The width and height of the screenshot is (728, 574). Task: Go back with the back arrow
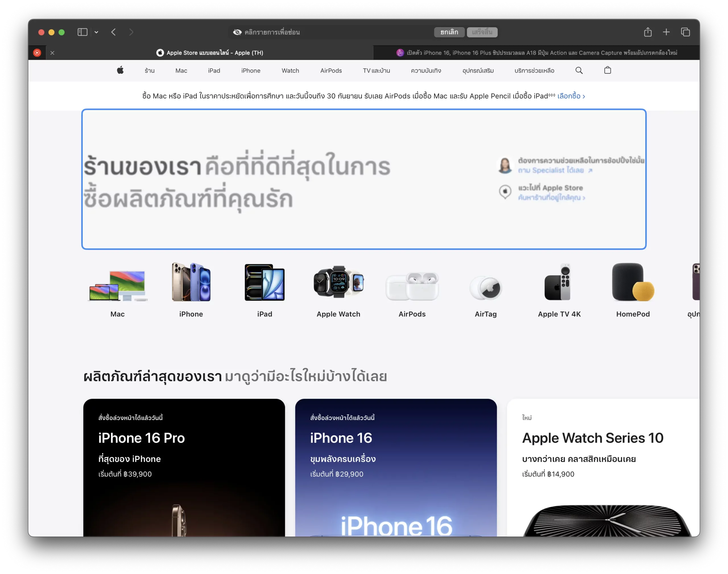point(113,32)
